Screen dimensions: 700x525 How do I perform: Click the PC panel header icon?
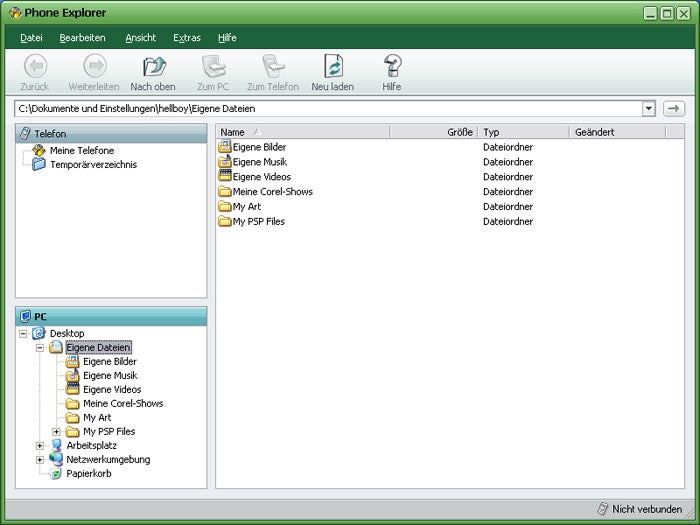point(25,317)
